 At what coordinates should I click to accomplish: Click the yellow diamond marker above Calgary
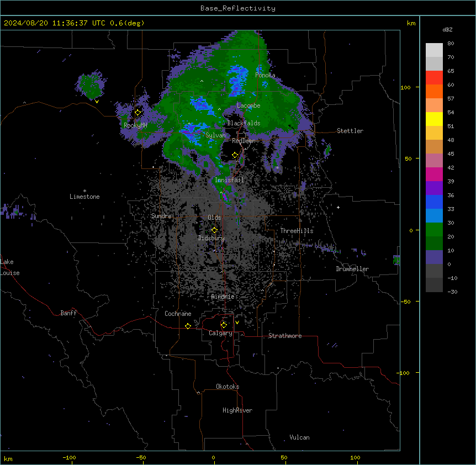[x=224, y=325]
